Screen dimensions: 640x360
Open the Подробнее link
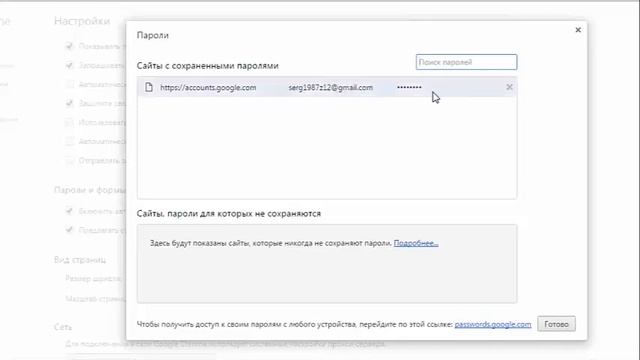pos(416,243)
